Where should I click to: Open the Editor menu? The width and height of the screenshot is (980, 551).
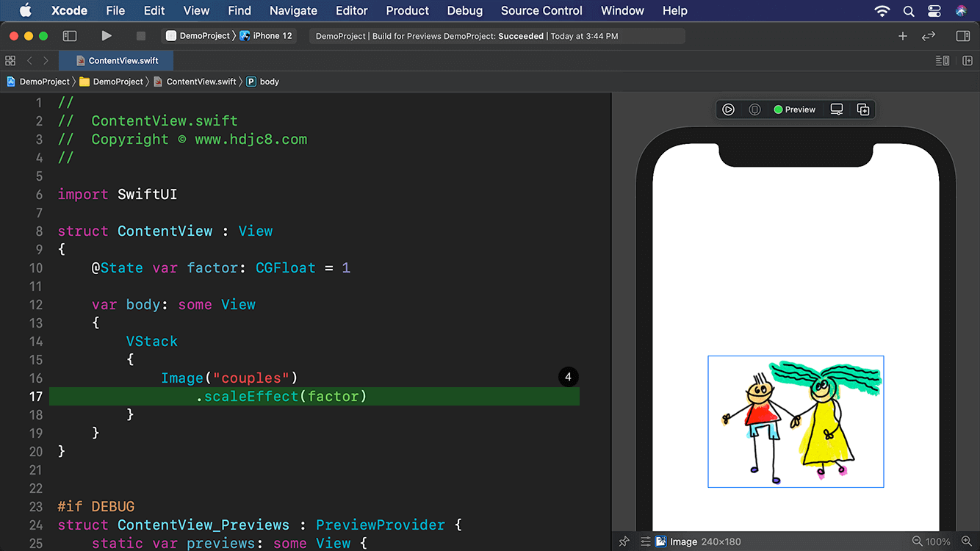[351, 10]
